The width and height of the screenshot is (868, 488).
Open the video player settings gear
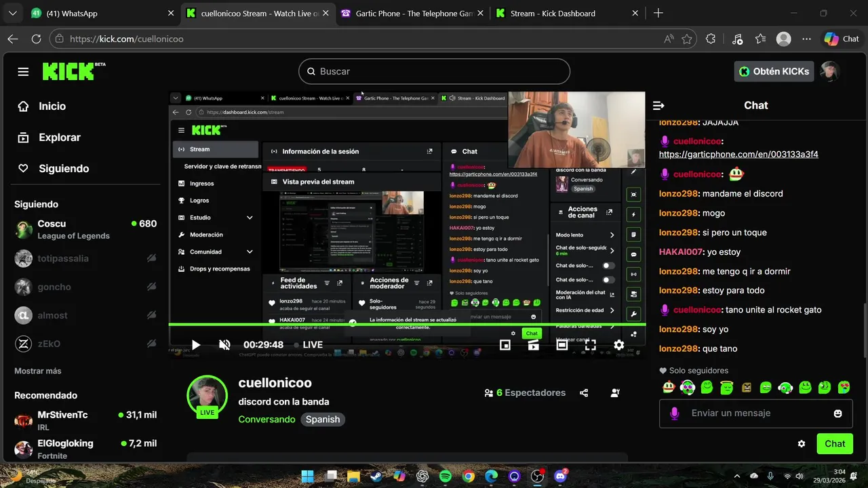click(x=619, y=345)
